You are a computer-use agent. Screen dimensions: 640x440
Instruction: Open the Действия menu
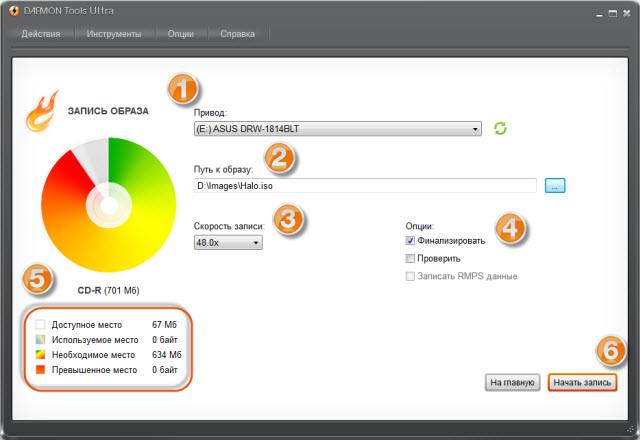(x=41, y=34)
